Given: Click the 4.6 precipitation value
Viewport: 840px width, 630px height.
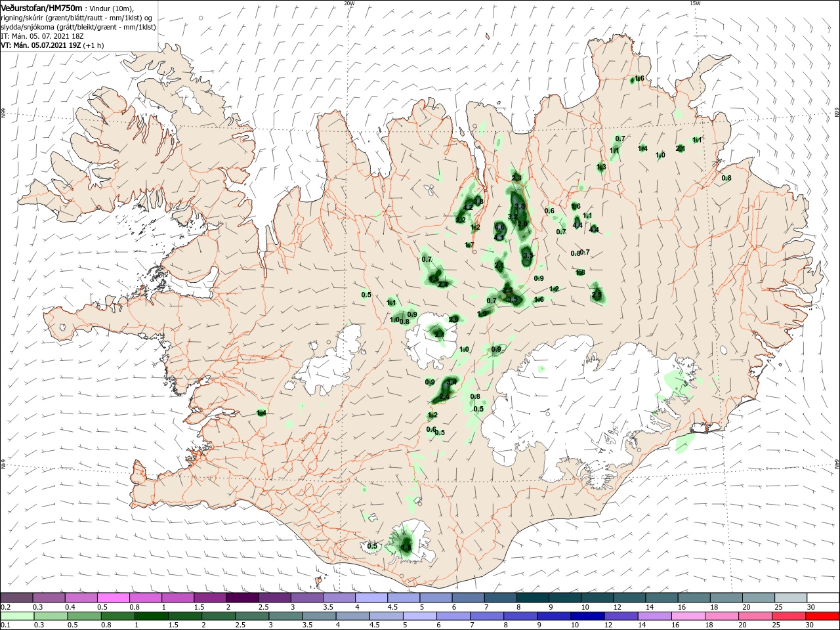Looking at the screenshot, I should (x=499, y=227).
